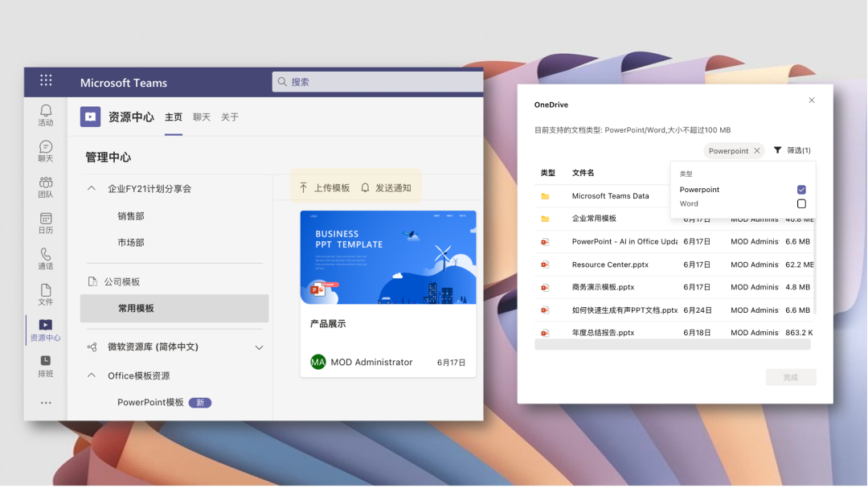Switch to the 聊天 tab
Viewport: 868px width, 488px height.
[202, 117]
